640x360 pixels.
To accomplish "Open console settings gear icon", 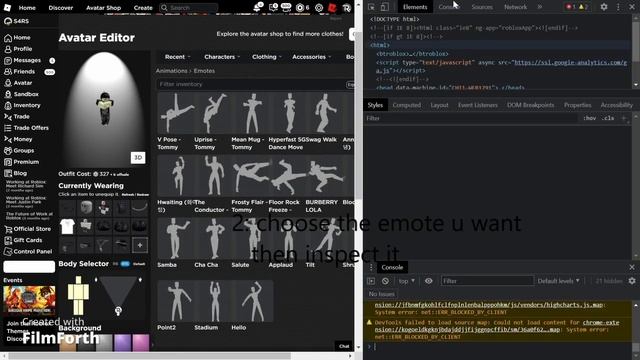I will pyautogui.click(x=632, y=281).
